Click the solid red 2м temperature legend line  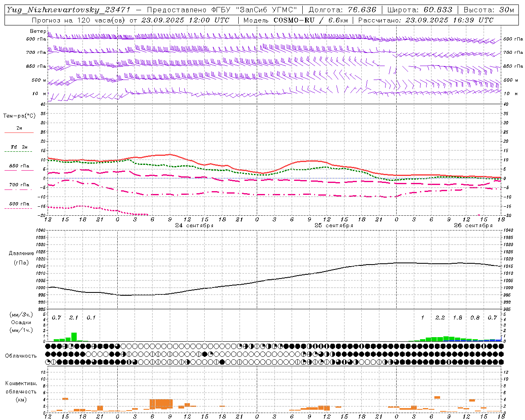(x=19, y=132)
